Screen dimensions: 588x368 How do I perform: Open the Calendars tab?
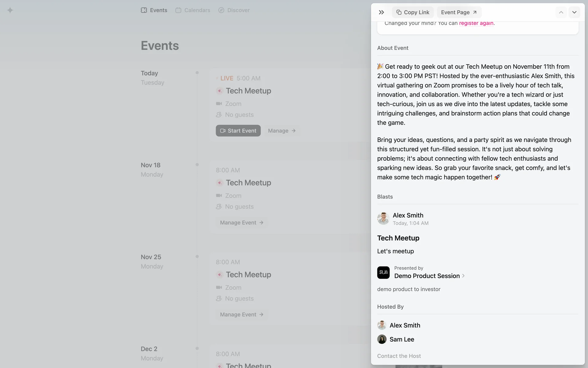193,10
